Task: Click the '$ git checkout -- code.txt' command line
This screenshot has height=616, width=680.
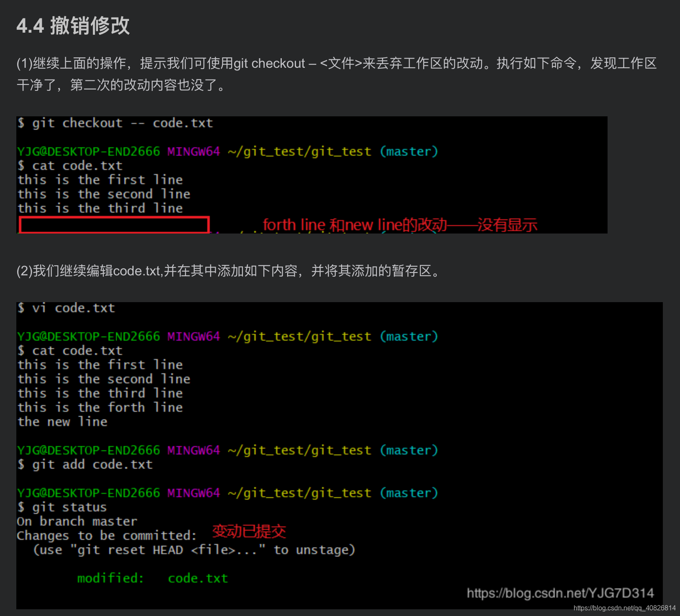Action: 115,123
